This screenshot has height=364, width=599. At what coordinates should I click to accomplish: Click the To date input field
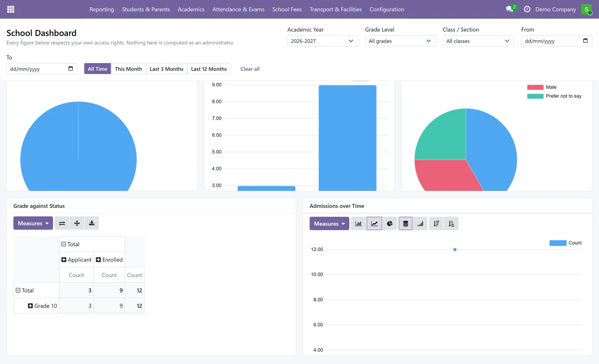coord(42,68)
